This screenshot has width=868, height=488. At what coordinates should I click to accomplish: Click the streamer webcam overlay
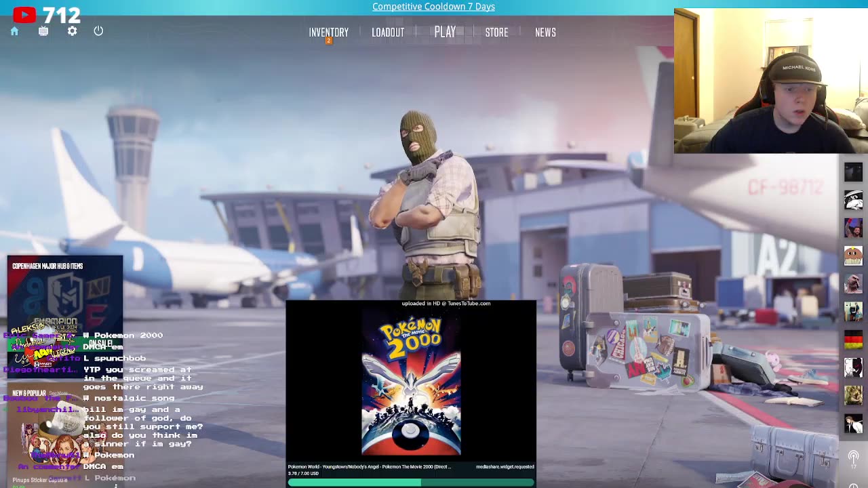(x=771, y=81)
